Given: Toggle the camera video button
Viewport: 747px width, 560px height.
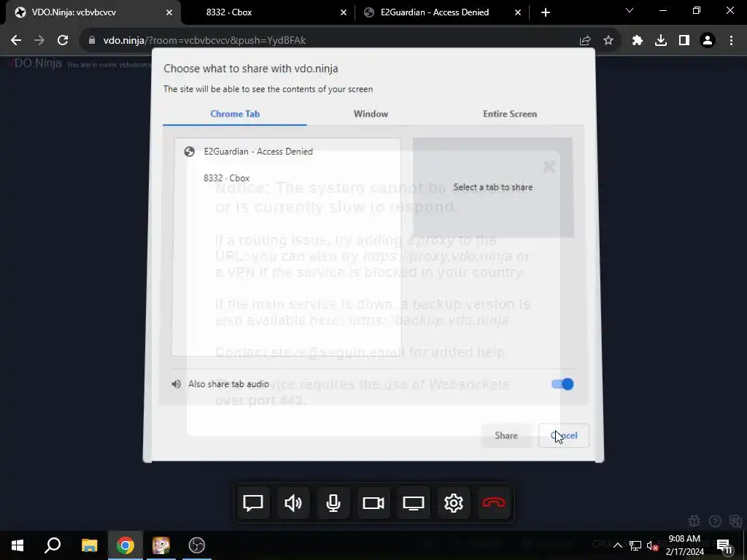Looking at the screenshot, I should coord(373,503).
